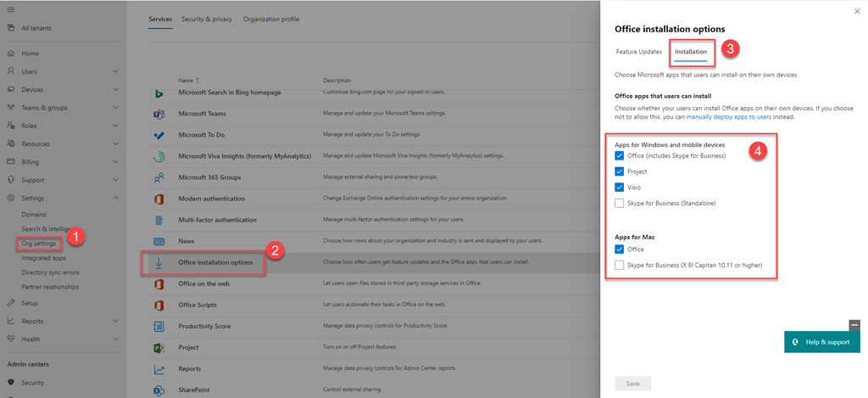Viewport: 868px width, 398px height.
Task: Click the Devices icon in sidebar
Action: point(10,90)
